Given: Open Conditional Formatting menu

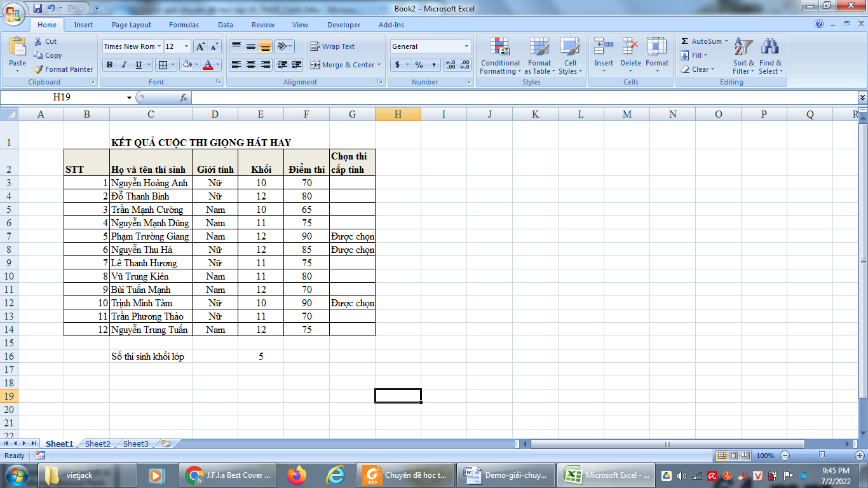Looking at the screenshot, I should [500, 56].
